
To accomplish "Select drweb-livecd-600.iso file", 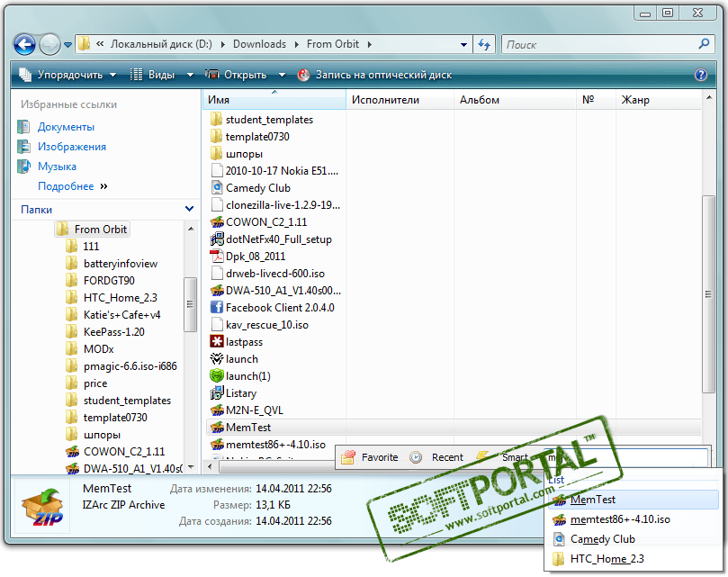I will (x=274, y=275).
